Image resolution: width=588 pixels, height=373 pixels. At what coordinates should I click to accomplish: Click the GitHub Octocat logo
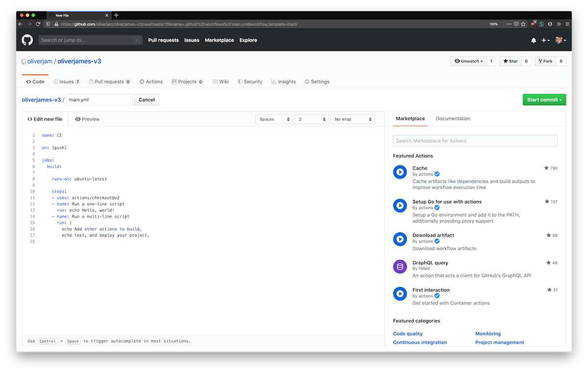[27, 40]
